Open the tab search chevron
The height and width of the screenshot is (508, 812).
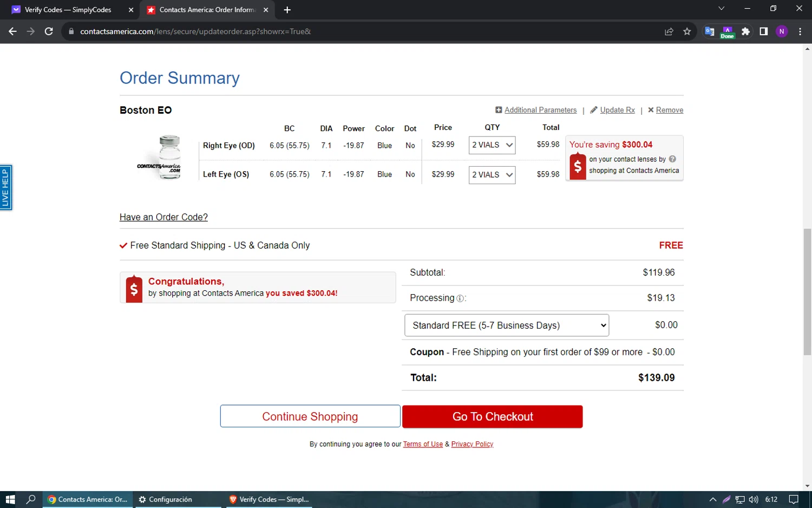click(x=721, y=9)
